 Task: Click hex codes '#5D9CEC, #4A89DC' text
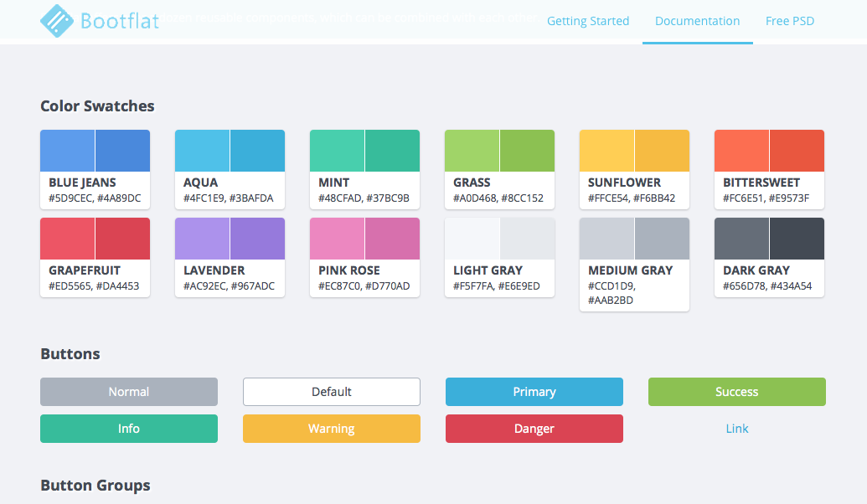pyautogui.click(x=95, y=198)
